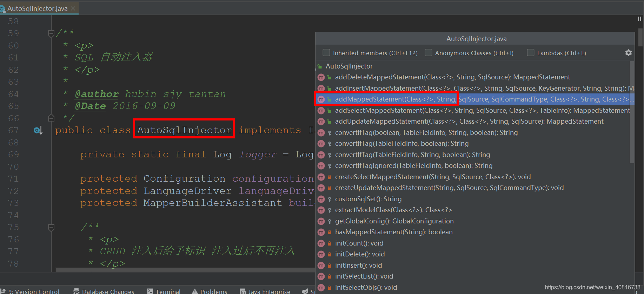Screen dimensions: 644x294
Task: Click the editor horizontal scrollbar
Action: click(x=185, y=270)
